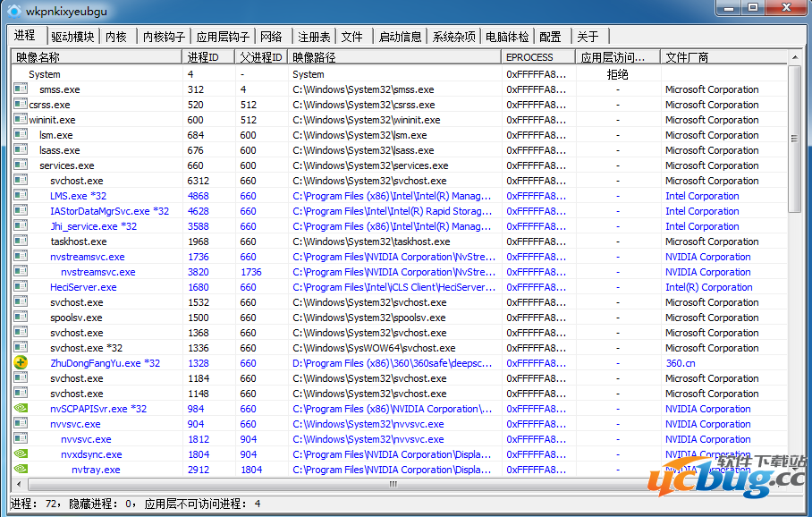Sort by the EPROCESS column header
Image resolution: width=812 pixels, height=517 pixels.
(538, 57)
